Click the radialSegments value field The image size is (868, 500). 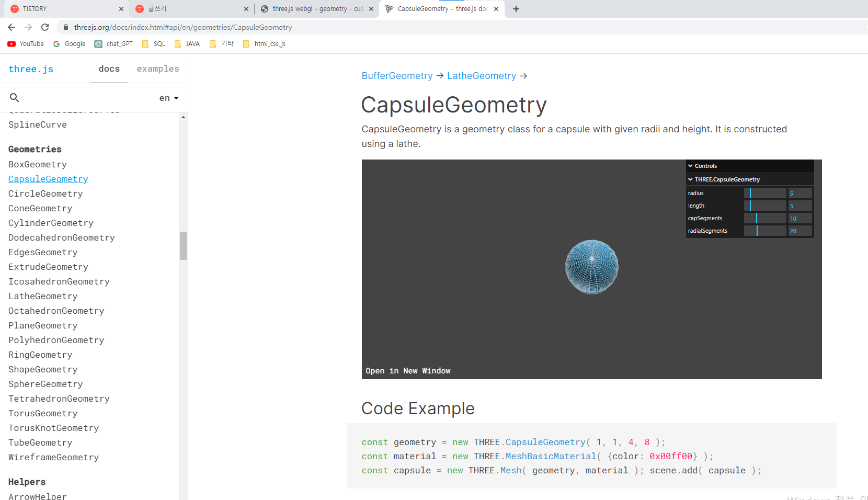800,231
